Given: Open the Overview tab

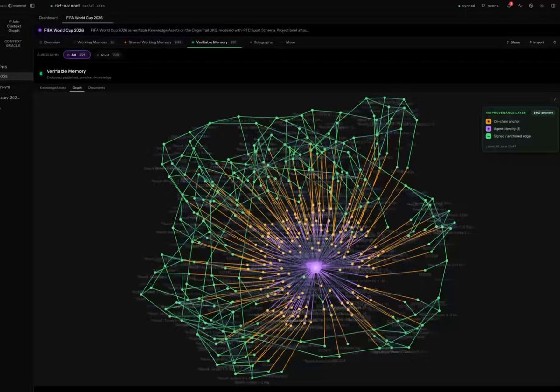Looking at the screenshot, I should click(49, 42).
